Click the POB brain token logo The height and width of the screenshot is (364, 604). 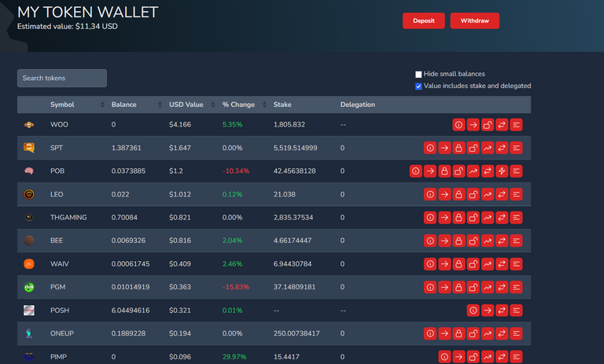point(29,171)
